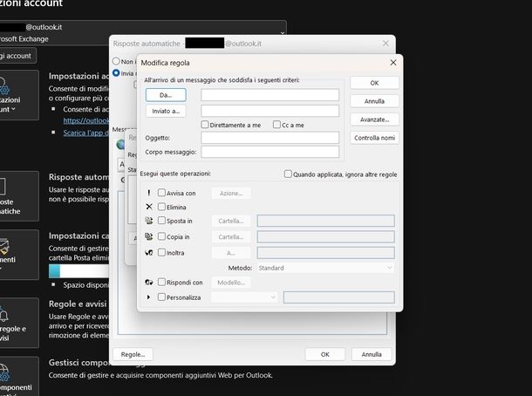The width and height of the screenshot is (532, 396).
Task: Open the Metodo Standard dropdown
Action: click(x=325, y=268)
